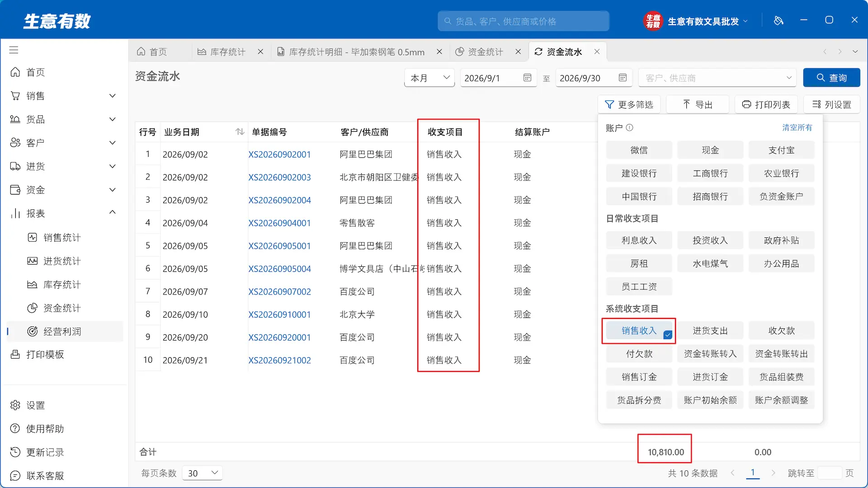
Task: Click the 生意有数 account logo icon
Action: pos(652,21)
